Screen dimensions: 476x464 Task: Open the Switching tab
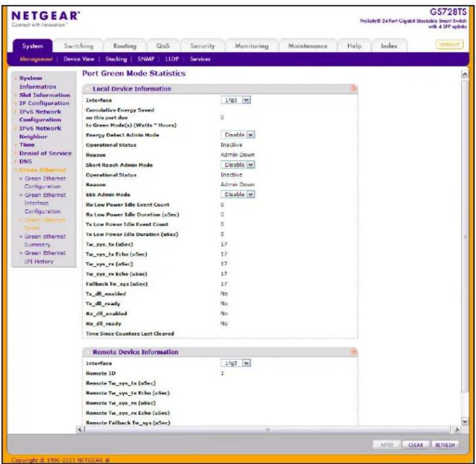[79, 46]
